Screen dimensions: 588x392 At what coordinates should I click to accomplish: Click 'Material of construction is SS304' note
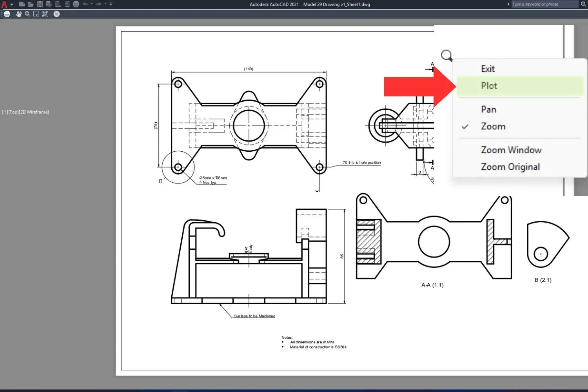click(x=318, y=347)
